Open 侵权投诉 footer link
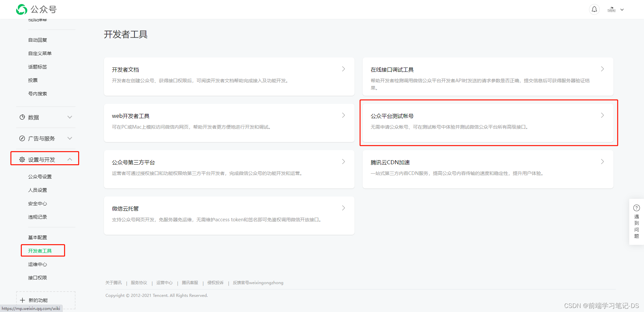The height and width of the screenshot is (312, 644). [x=216, y=283]
